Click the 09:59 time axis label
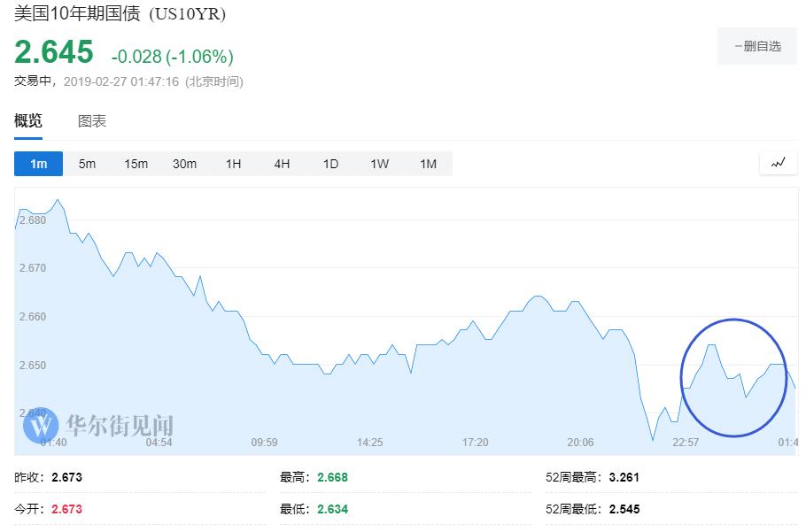Image resolution: width=806 pixels, height=532 pixels. tap(264, 443)
